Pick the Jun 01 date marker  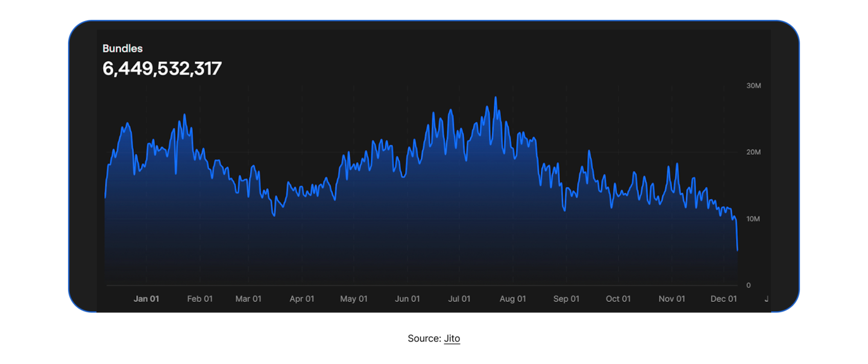coord(407,299)
